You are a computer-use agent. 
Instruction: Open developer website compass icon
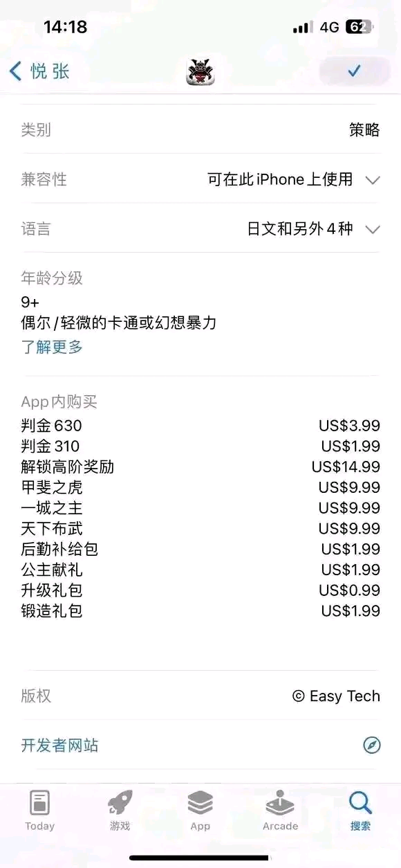[x=372, y=745]
